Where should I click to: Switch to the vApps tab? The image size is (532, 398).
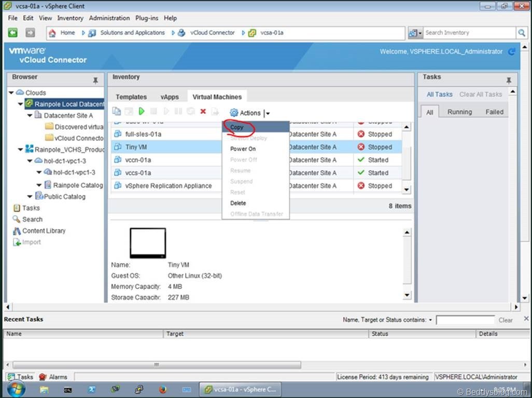point(170,97)
